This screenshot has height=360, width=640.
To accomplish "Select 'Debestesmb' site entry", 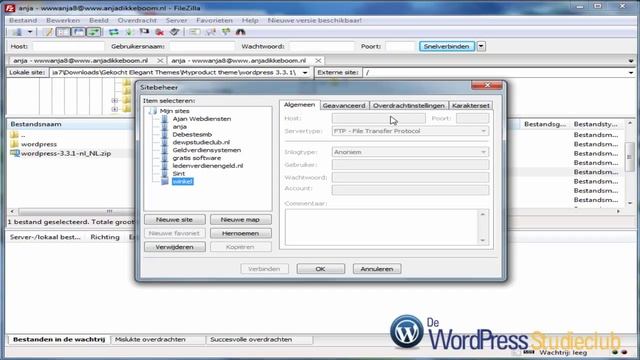I will [192, 134].
